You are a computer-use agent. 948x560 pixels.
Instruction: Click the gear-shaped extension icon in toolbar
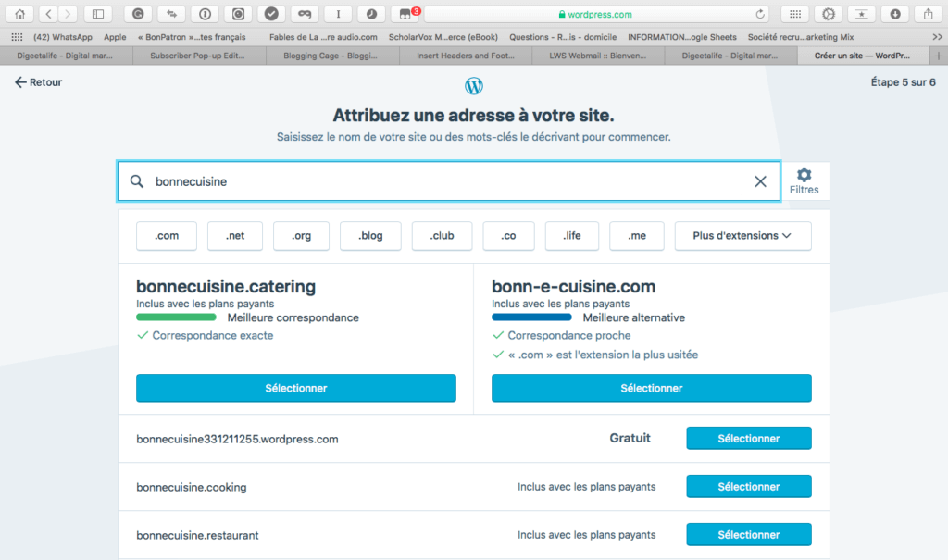(829, 14)
